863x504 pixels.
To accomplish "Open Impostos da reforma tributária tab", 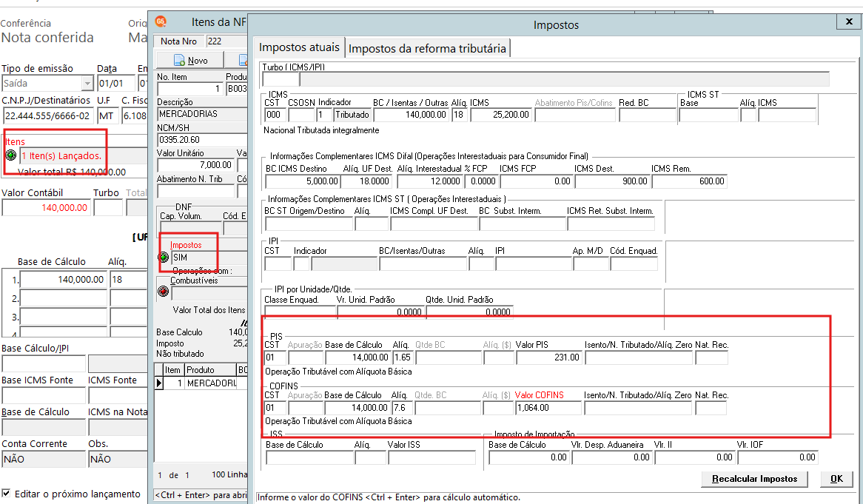I will (427, 48).
